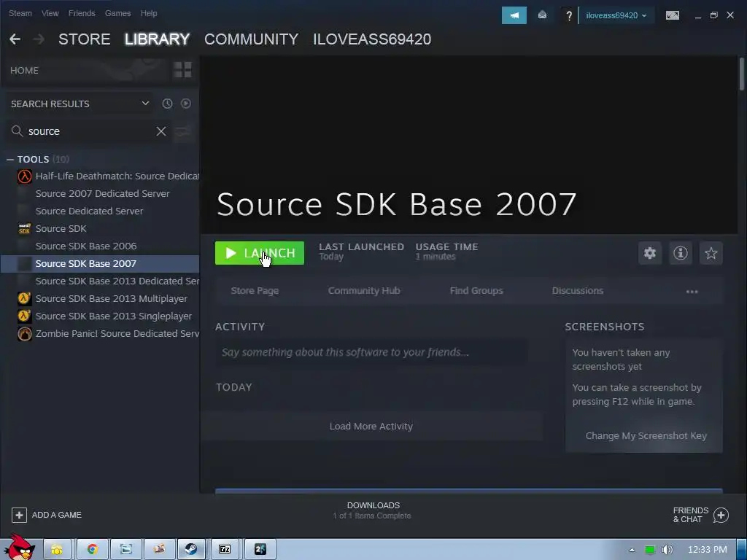
Task: Click the Add a Game plus icon
Action: pyautogui.click(x=19, y=515)
